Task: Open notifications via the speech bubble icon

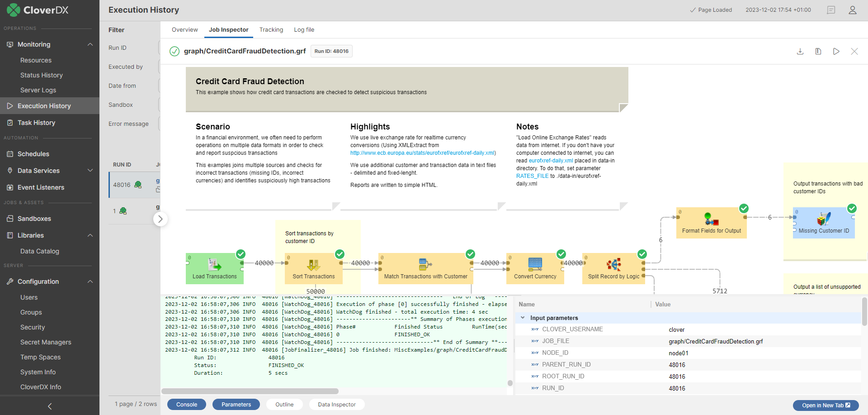Action: coord(831,10)
